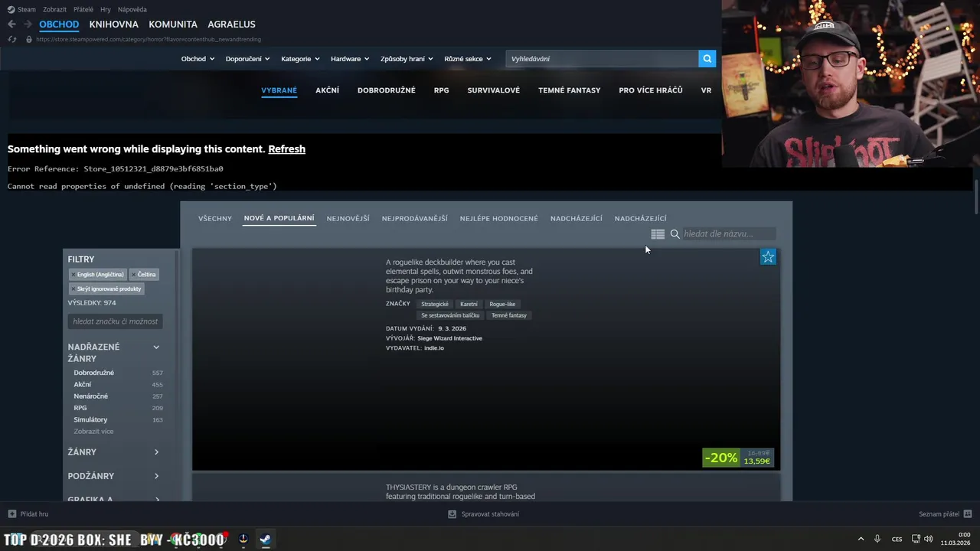Viewport: 980px width, 551px height.
Task: Open friends list icon at bottom right
Action: tap(968, 514)
